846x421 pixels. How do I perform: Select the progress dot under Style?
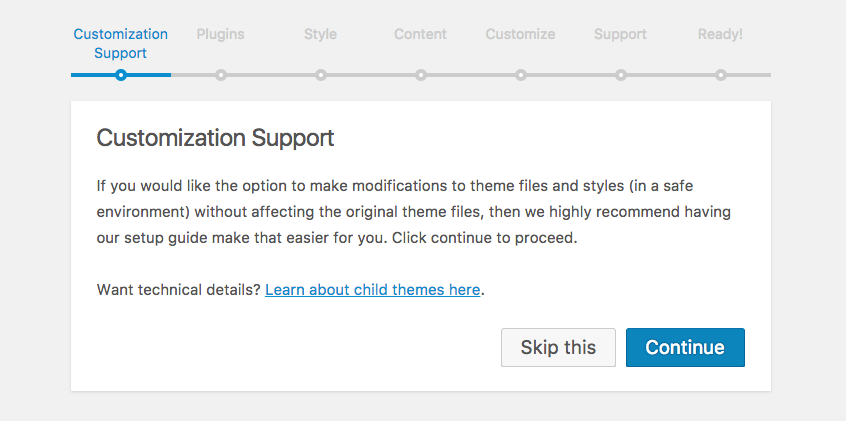coord(321,75)
